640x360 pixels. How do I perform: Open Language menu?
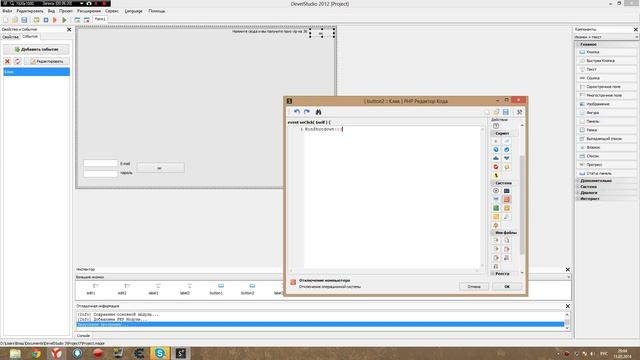click(x=133, y=11)
